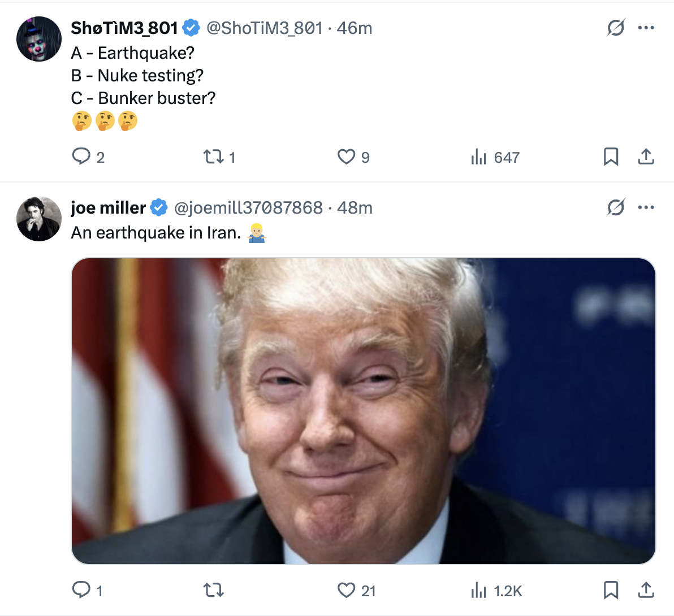Viewport: 674px width, 616px height.
Task: Repost joe miller's Iran earthquake post
Action: [x=214, y=591]
